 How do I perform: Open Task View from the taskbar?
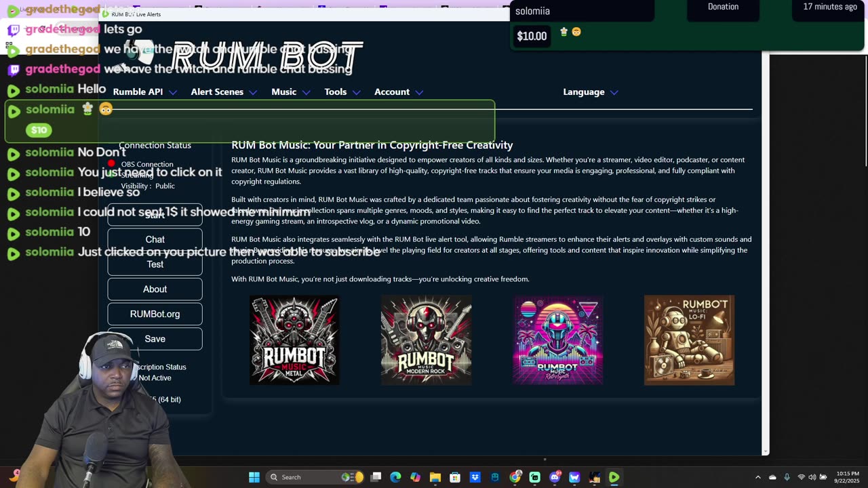[x=376, y=477]
